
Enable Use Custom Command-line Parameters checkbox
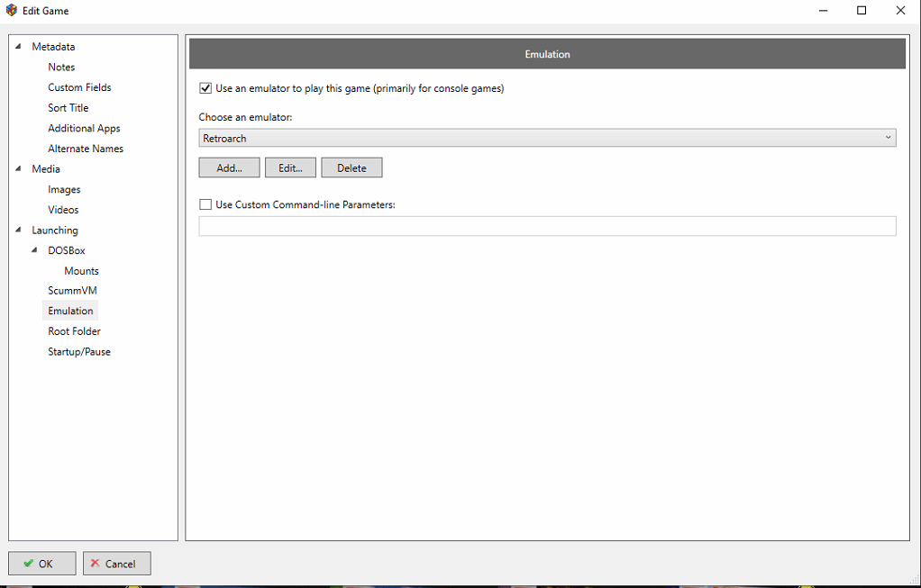pos(205,204)
